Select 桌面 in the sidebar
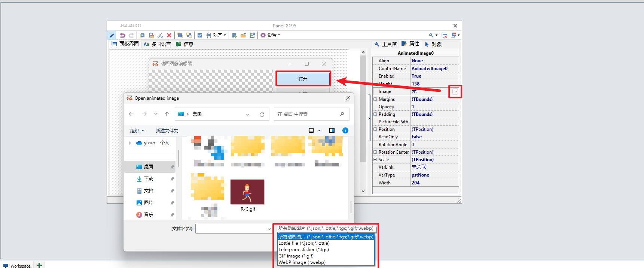Viewport: 644px width, 268px height. (150, 167)
